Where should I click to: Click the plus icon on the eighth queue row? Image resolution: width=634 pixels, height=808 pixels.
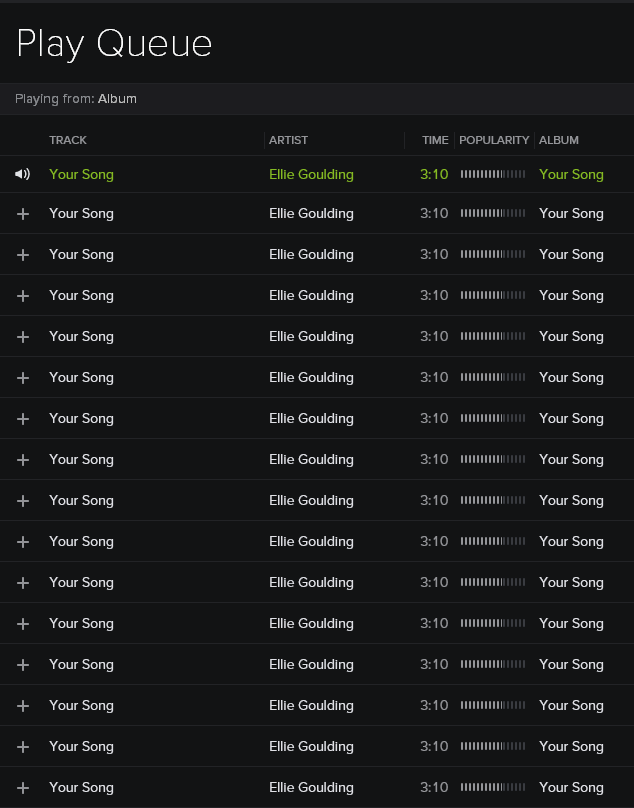(22, 459)
